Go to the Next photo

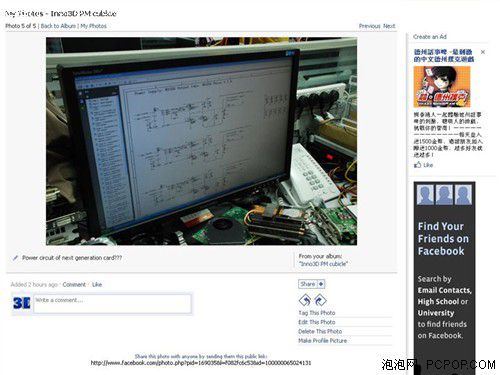click(389, 26)
